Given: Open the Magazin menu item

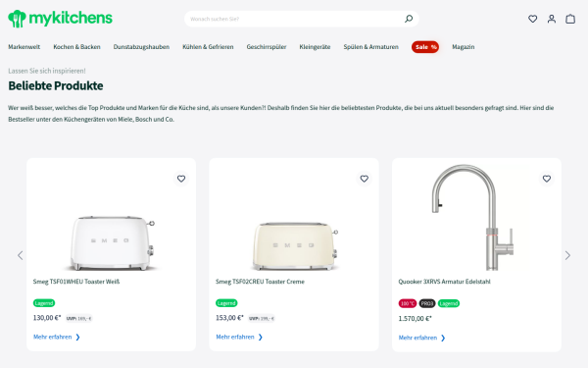Looking at the screenshot, I should coord(464,47).
